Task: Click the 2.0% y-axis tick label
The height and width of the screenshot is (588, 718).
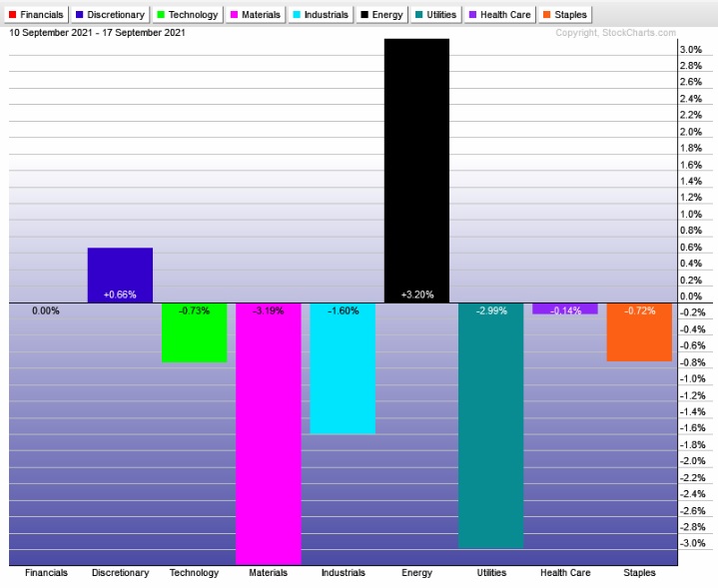Action: (690, 132)
